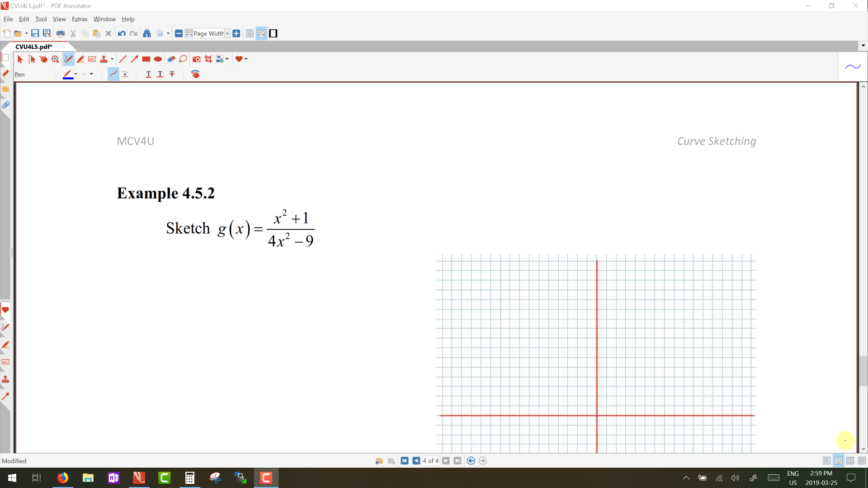Select the Crop tool
The width and height of the screenshot is (868, 488).
point(208,59)
